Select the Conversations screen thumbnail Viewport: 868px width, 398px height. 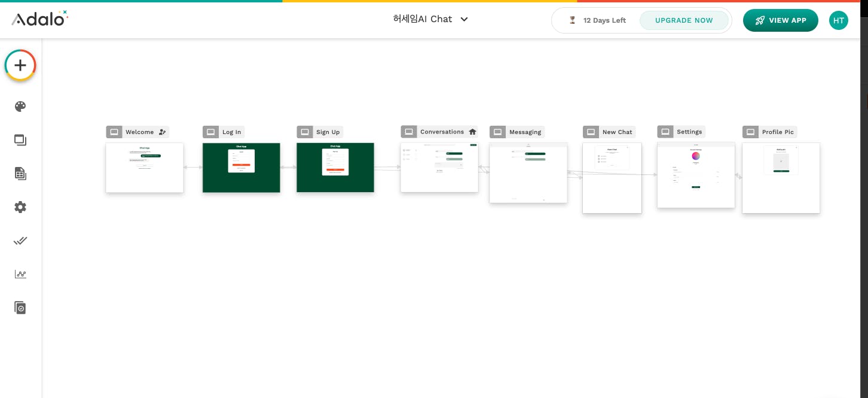pos(439,167)
